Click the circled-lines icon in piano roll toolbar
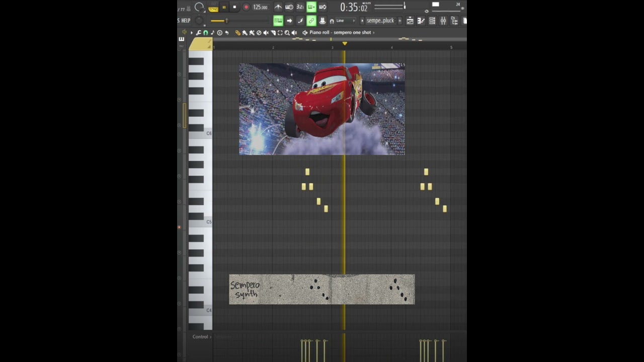The height and width of the screenshot is (362, 644). (220, 33)
